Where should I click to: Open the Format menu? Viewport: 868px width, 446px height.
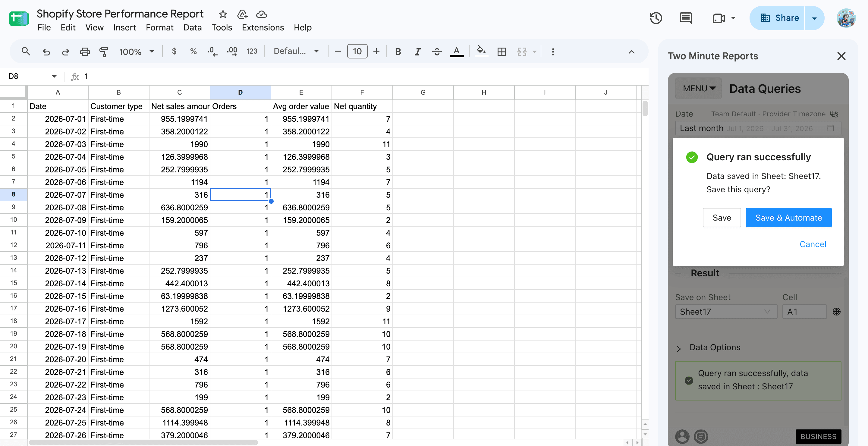click(x=159, y=27)
